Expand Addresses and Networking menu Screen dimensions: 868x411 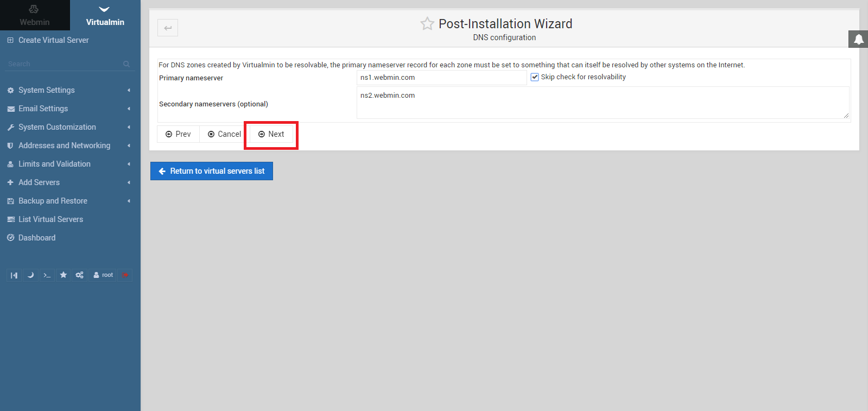[x=70, y=146]
